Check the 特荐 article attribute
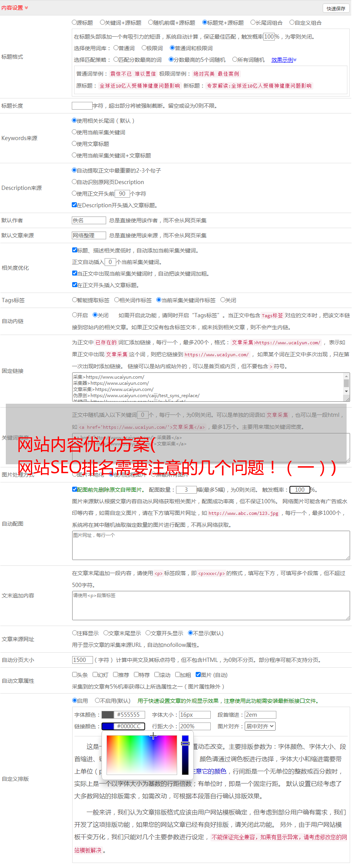This screenshot has height=868, width=352. click(137, 675)
